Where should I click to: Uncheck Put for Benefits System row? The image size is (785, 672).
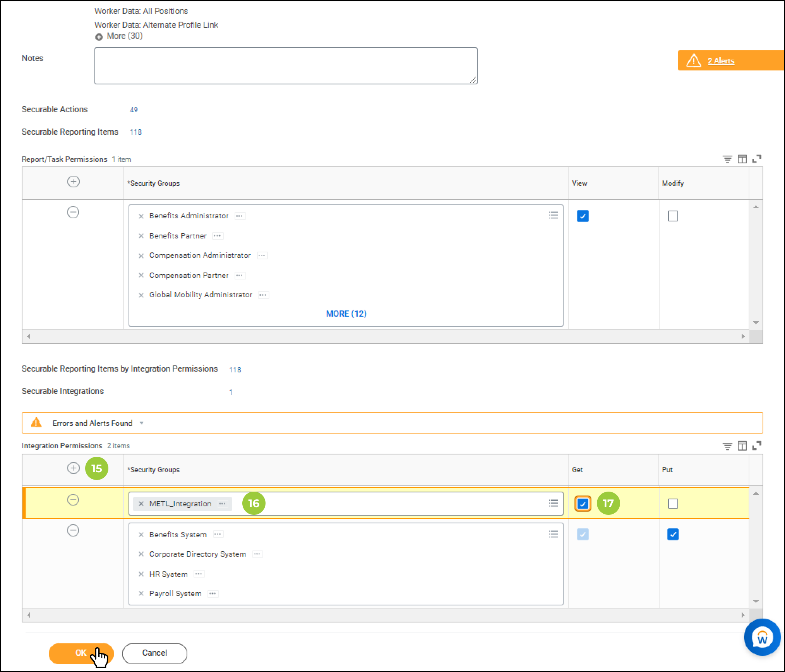coord(673,534)
